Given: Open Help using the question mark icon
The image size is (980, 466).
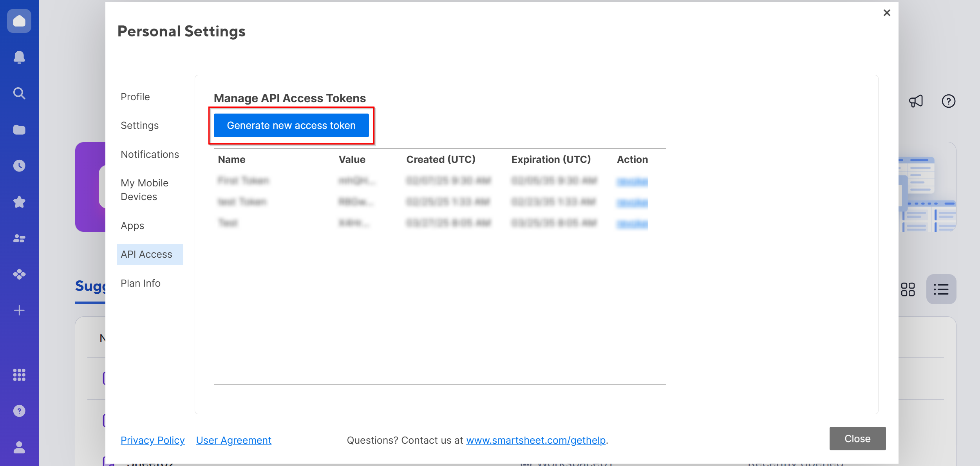Looking at the screenshot, I should pyautogui.click(x=948, y=101).
